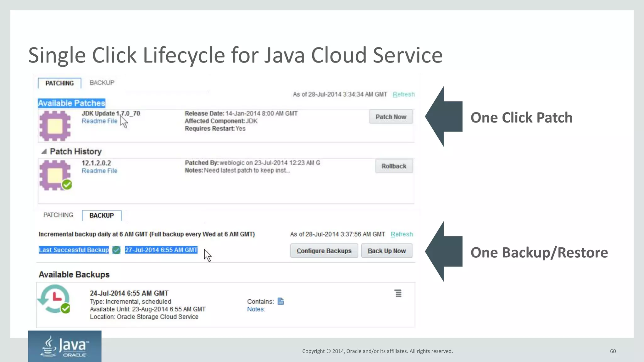This screenshot has height=362, width=644.
Task: Click the incremental backup schedule description
Action: point(147,234)
